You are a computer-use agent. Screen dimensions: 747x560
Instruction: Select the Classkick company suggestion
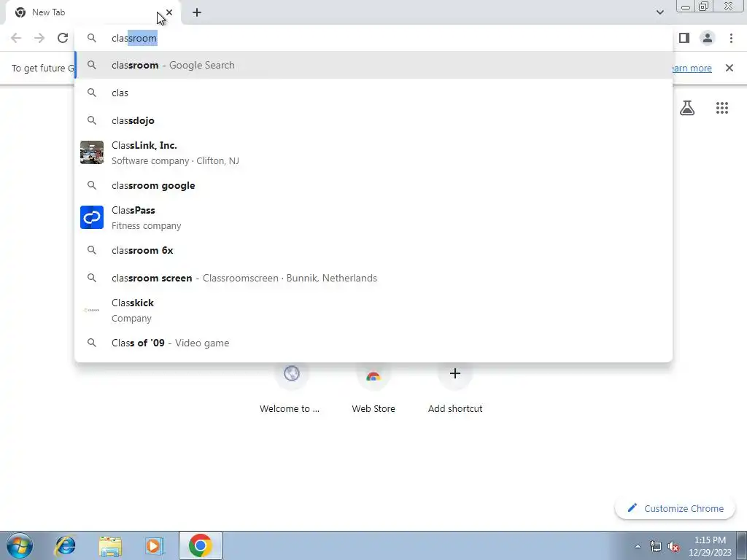click(x=373, y=311)
